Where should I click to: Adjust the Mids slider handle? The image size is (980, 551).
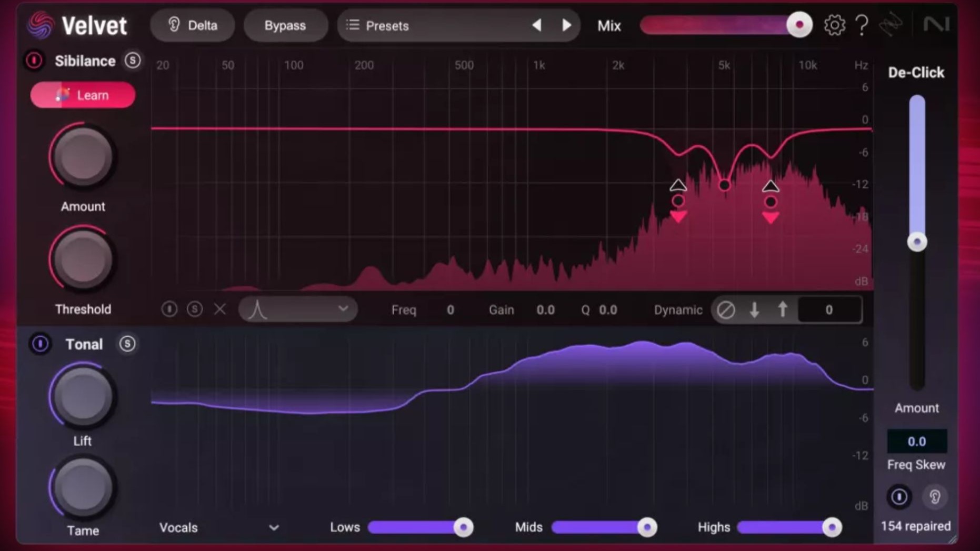coord(647,527)
